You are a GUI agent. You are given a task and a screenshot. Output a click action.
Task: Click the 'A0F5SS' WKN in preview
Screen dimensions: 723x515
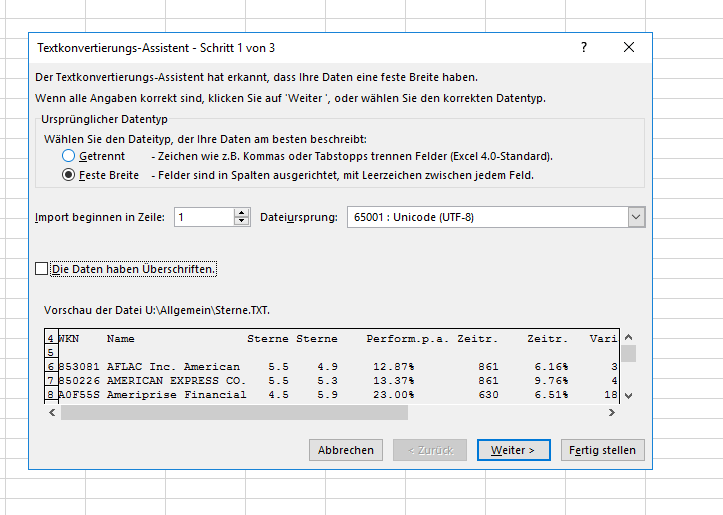click(79, 395)
